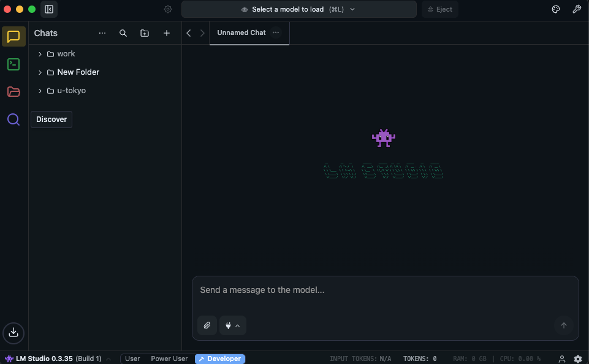Image resolution: width=589 pixels, height=364 pixels.
Task: Click the pixel alien logo in chat area
Action: tap(384, 138)
